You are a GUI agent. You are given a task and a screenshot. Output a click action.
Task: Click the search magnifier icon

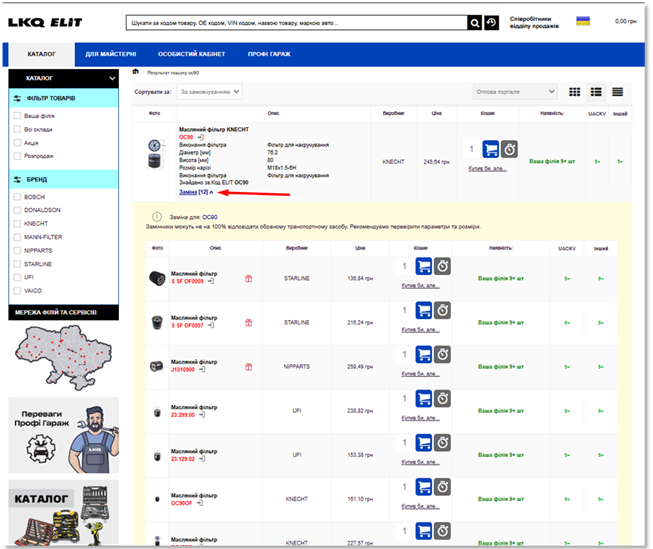point(476,22)
